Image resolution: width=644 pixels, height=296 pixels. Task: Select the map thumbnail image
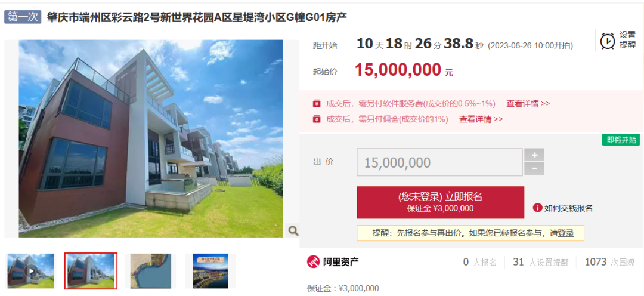coord(150,270)
